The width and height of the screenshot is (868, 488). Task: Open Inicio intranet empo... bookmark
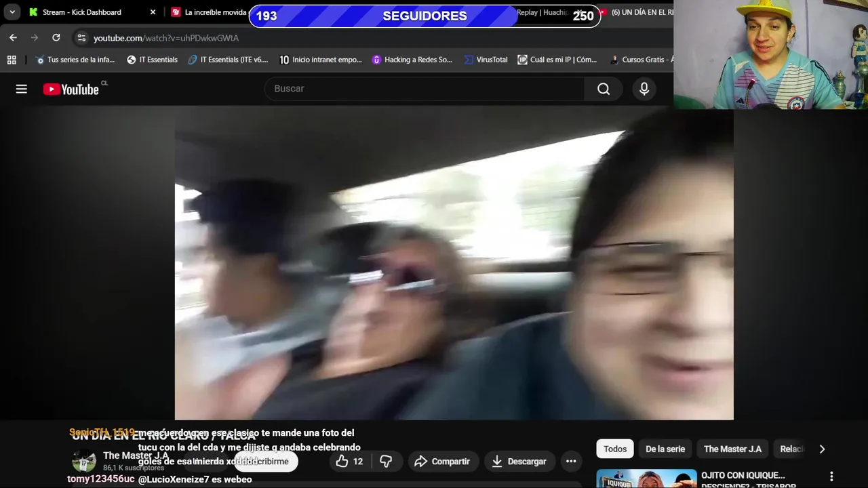pyautogui.click(x=321, y=60)
